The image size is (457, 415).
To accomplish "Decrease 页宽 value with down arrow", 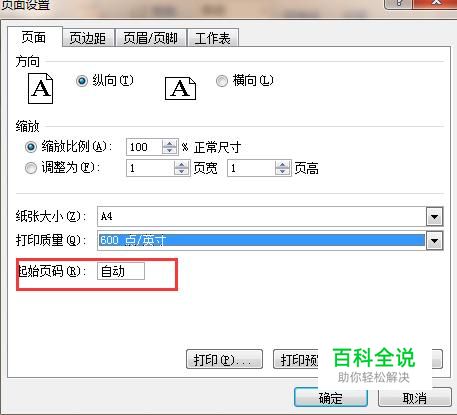I will click(182, 171).
